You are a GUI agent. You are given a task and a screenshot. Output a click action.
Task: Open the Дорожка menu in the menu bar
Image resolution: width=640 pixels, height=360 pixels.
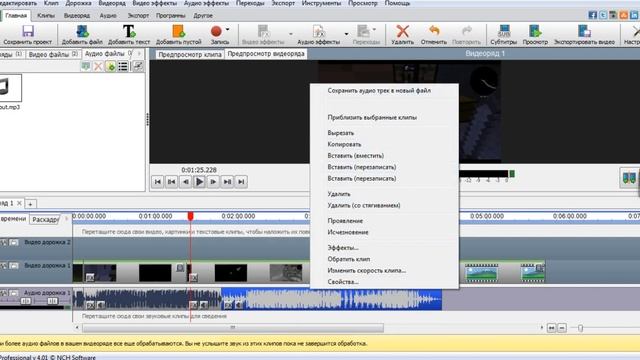tap(78, 3)
